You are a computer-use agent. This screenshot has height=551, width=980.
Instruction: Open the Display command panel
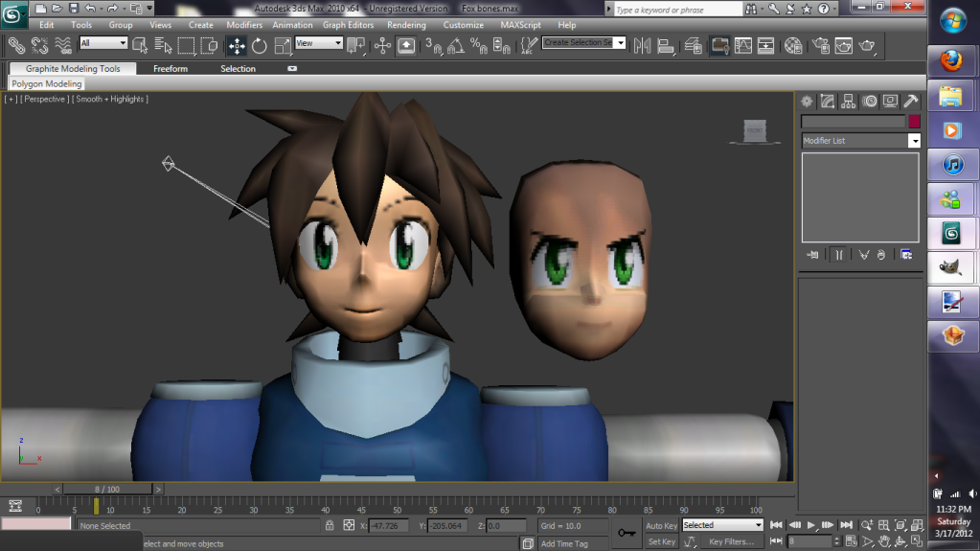(x=890, y=102)
